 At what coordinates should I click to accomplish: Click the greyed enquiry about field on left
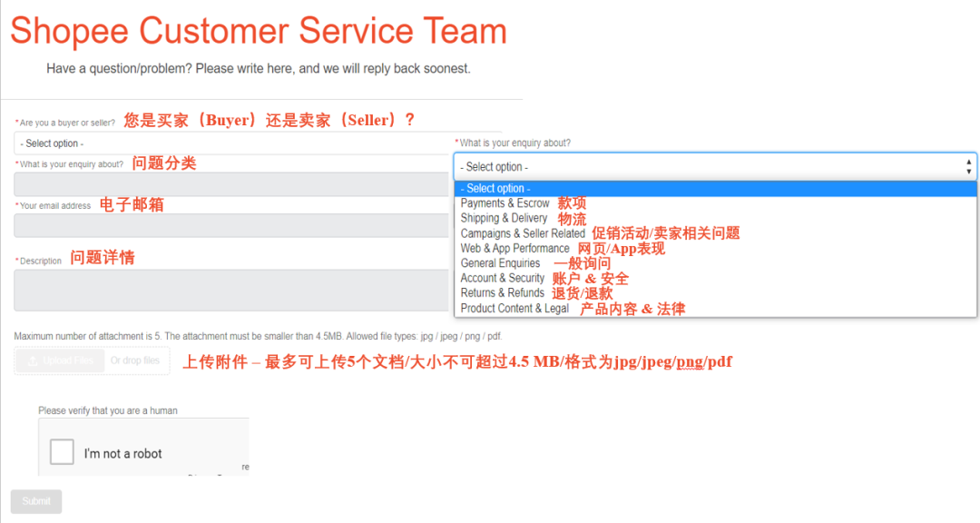(231, 184)
